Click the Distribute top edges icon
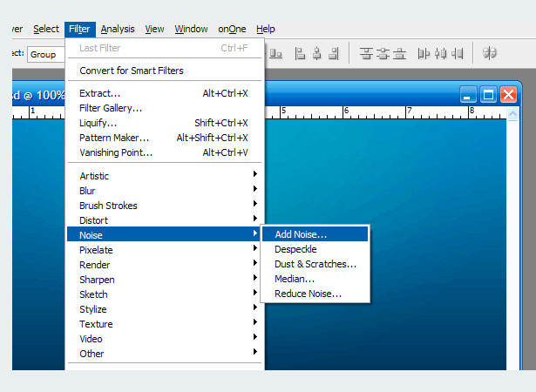536x392 pixels. point(366,54)
